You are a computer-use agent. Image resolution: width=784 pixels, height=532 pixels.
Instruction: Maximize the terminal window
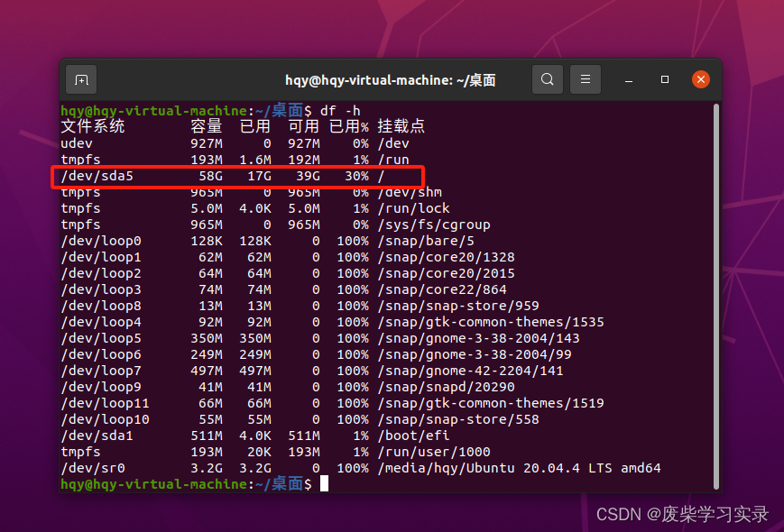coord(665,79)
